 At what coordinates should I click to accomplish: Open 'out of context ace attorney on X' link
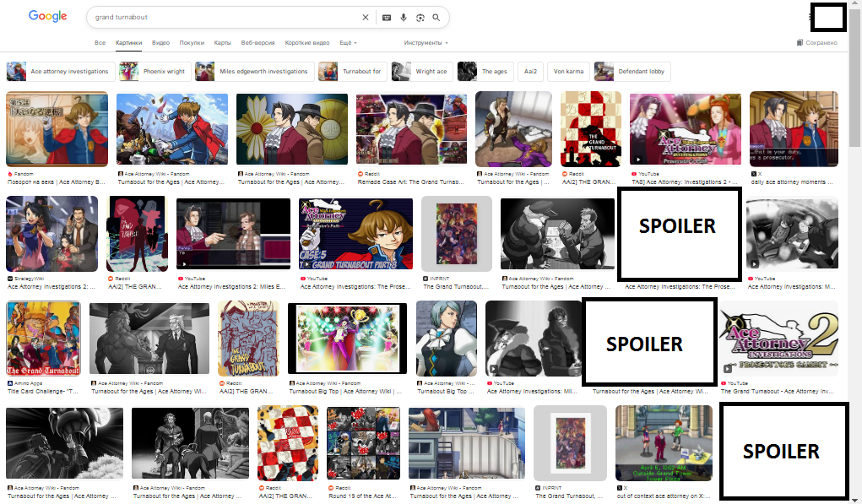(x=664, y=496)
